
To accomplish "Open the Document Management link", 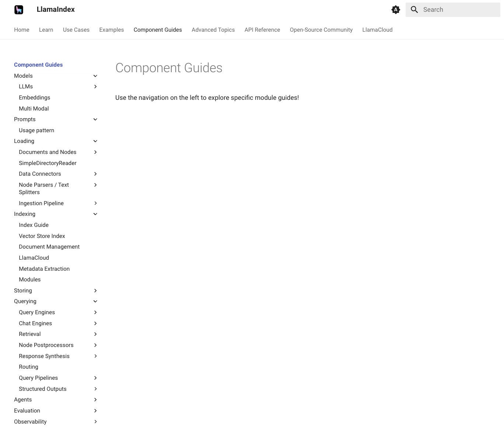I will (49, 247).
